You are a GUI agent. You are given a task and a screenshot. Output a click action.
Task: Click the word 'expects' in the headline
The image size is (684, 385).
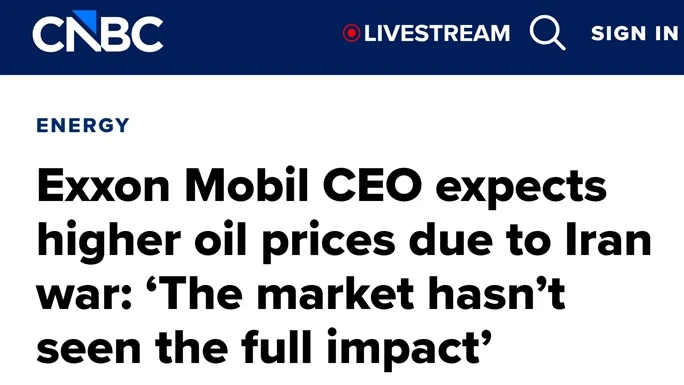pyautogui.click(x=521, y=190)
